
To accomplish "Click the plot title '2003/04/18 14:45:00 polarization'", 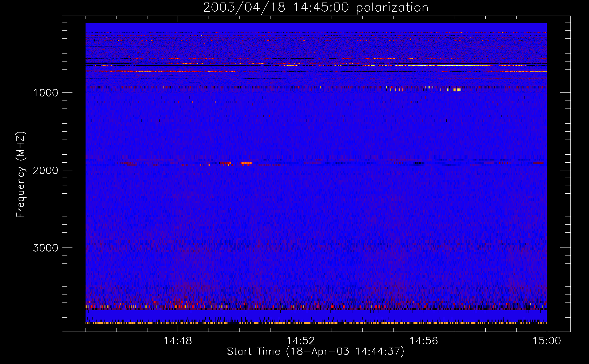I will click(x=316, y=8).
